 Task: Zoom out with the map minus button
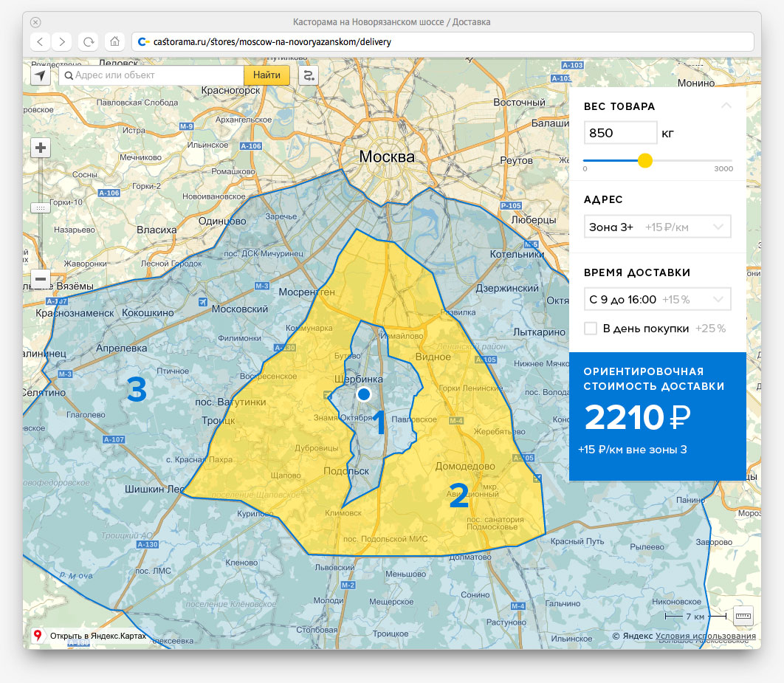point(41,280)
